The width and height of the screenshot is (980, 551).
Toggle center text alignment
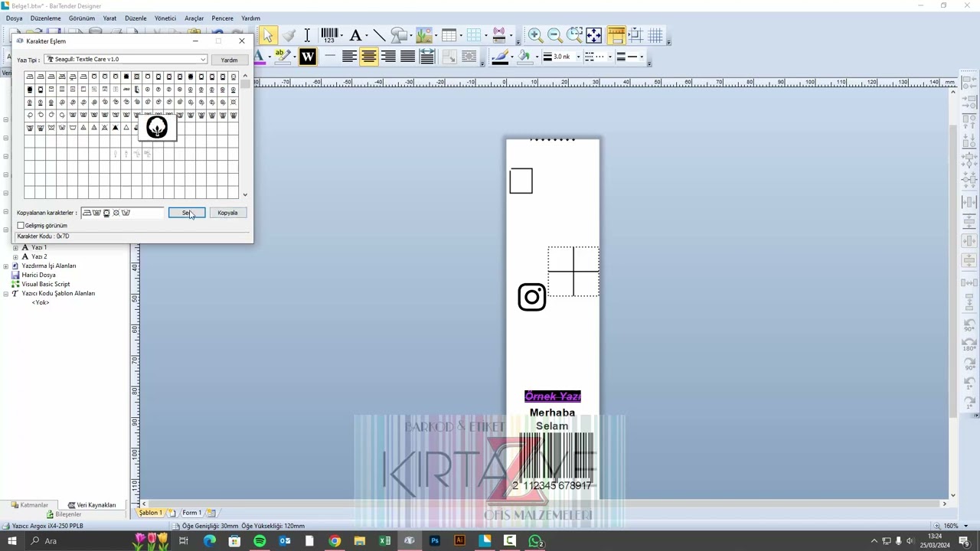click(x=369, y=57)
